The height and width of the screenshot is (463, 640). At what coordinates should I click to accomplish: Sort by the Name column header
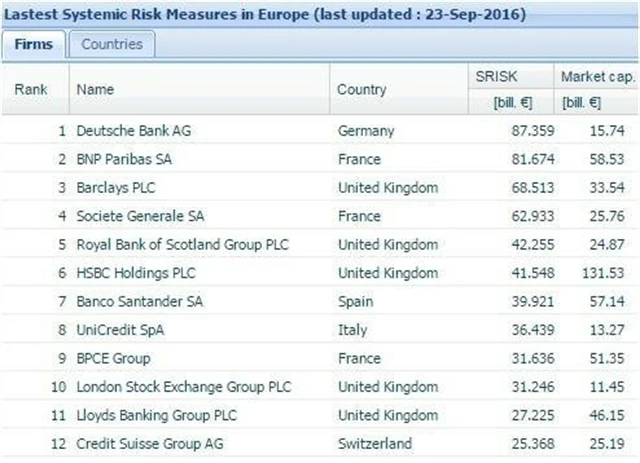point(96,89)
